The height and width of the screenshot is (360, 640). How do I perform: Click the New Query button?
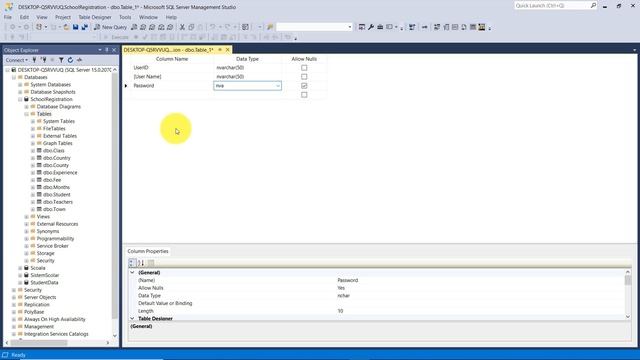[111, 27]
